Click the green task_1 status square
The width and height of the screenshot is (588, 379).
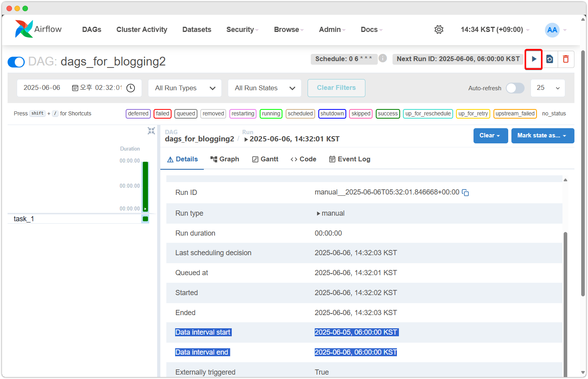click(x=145, y=218)
